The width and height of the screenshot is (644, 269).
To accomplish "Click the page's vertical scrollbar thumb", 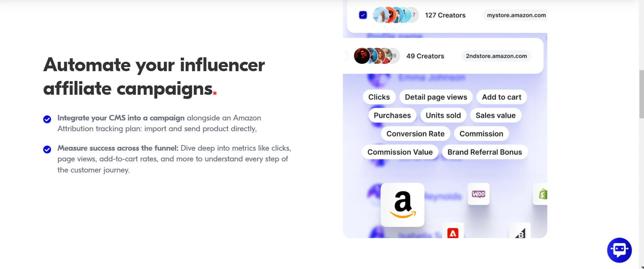I will tap(641, 94).
